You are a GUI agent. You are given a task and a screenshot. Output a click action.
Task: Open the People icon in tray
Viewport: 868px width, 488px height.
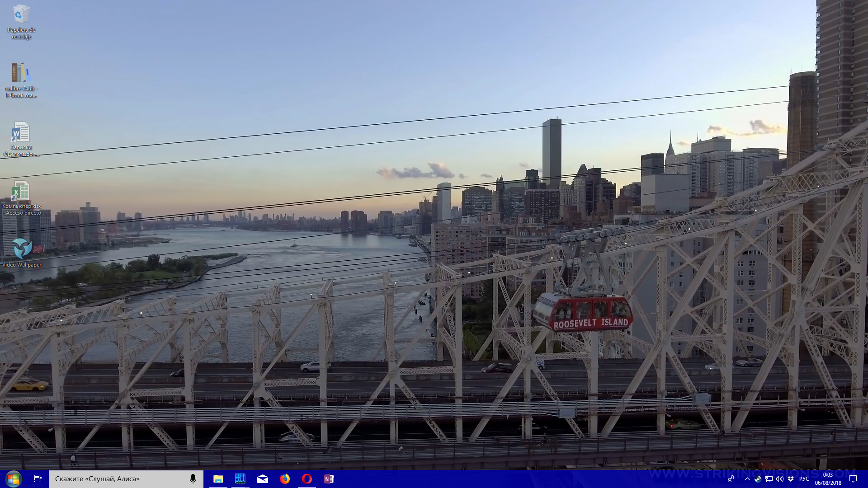pyautogui.click(x=731, y=479)
